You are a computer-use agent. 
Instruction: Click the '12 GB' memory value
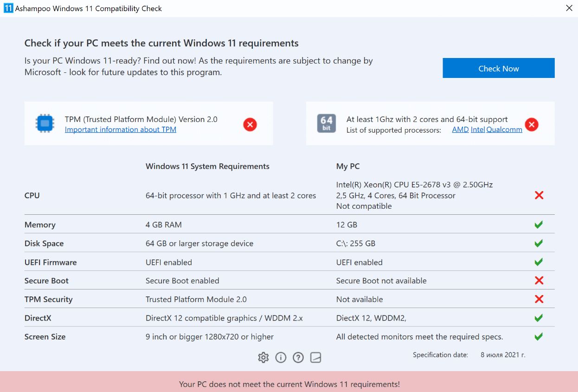click(x=347, y=225)
